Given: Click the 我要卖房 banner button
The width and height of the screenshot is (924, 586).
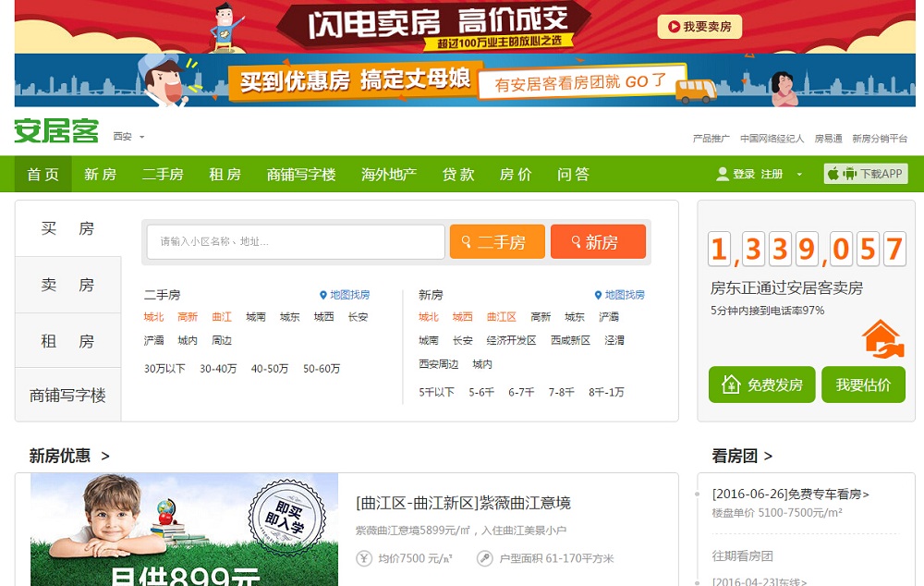Looking at the screenshot, I should point(699,27).
